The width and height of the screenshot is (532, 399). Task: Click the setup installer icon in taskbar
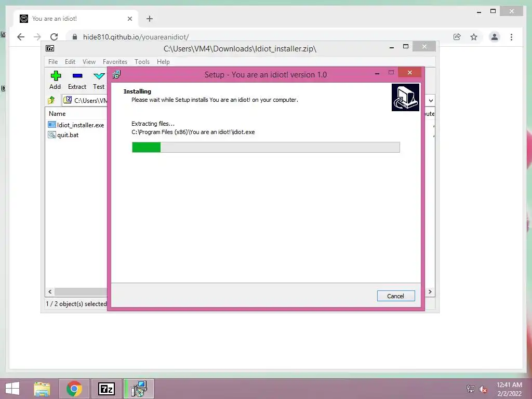pyautogui.click(x=139, y=389)
